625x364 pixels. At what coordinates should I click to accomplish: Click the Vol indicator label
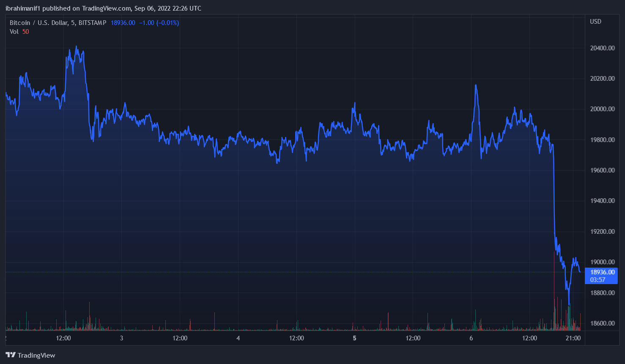pyautogui.click(x=14, y=32)
